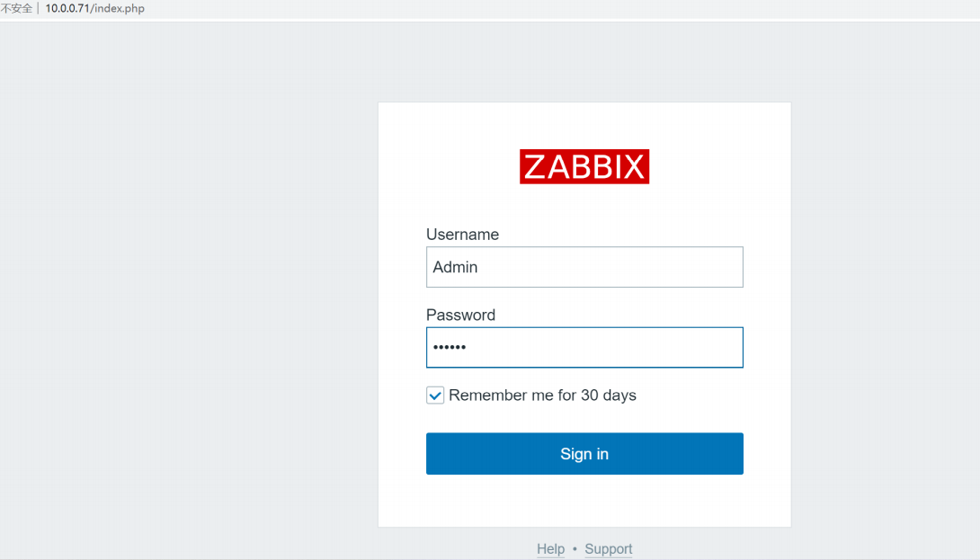Click the not-secure indicator in address bar
The height and width of the screenshot is (560, 980).
(x=16, y=9)
